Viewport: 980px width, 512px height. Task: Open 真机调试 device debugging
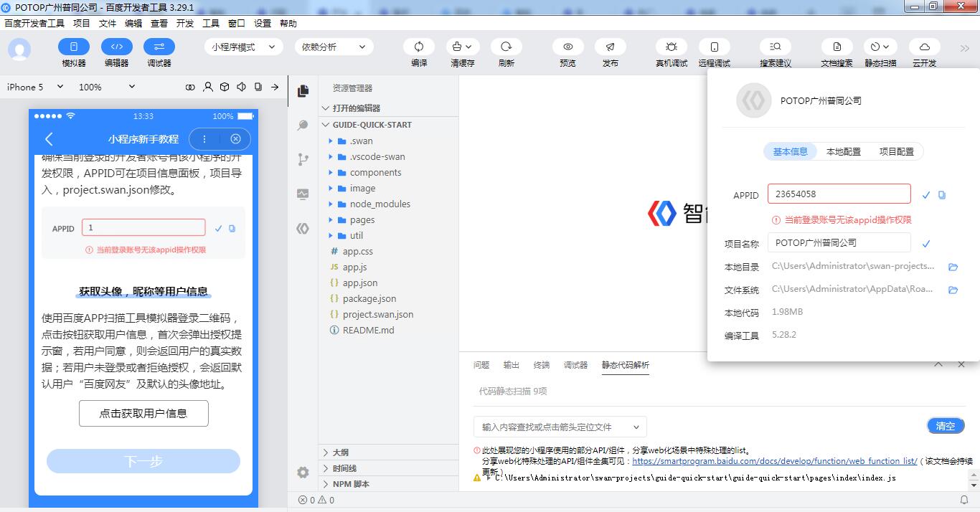click(x=672, y=47)
